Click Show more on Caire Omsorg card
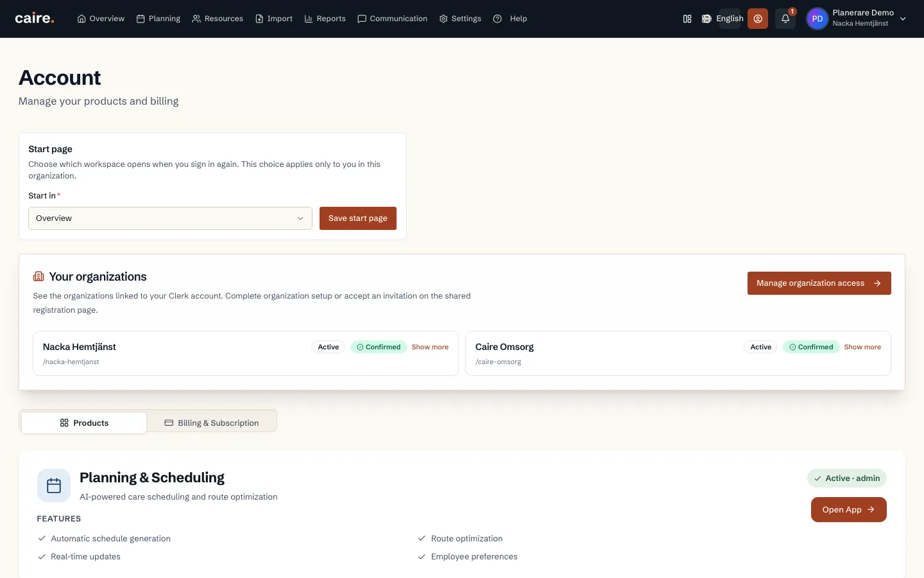The width and height of the screenshot is (924, 578). tap(862, 347)
